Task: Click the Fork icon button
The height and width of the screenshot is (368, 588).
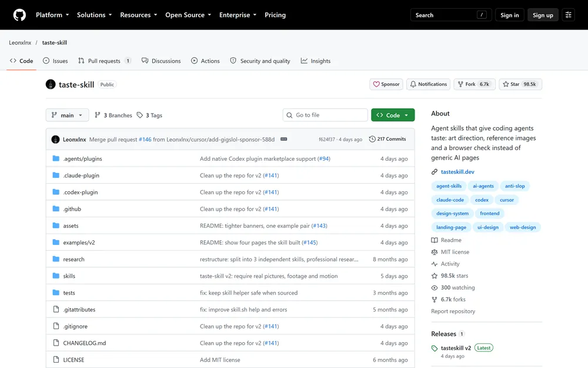Action: 475,84
